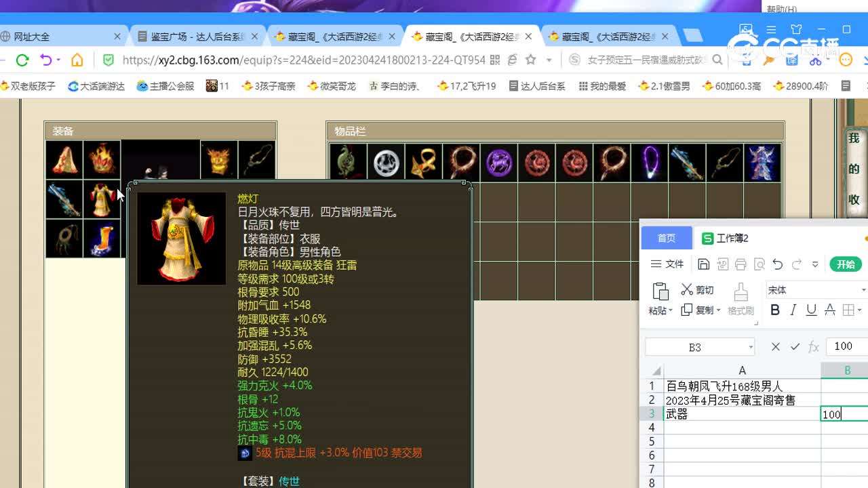Click the white round pendant inventory item
Viewport: 868px width, 488px height.
[386, 163]
